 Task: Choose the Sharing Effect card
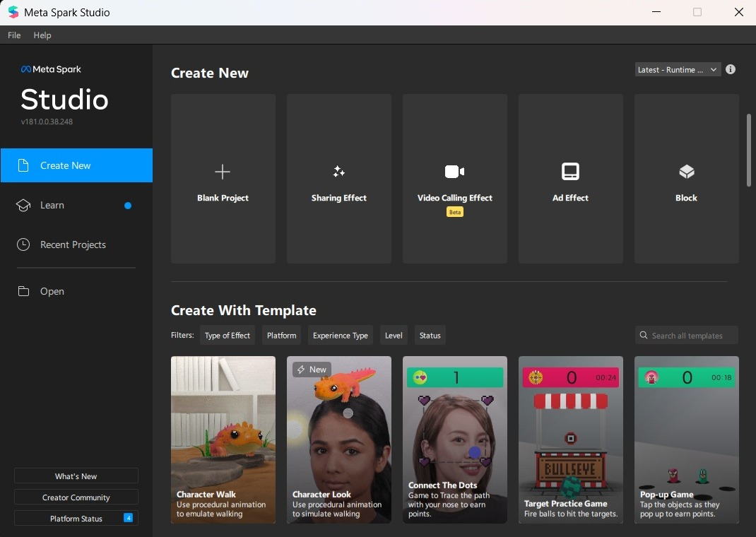(x=339, y=179)
